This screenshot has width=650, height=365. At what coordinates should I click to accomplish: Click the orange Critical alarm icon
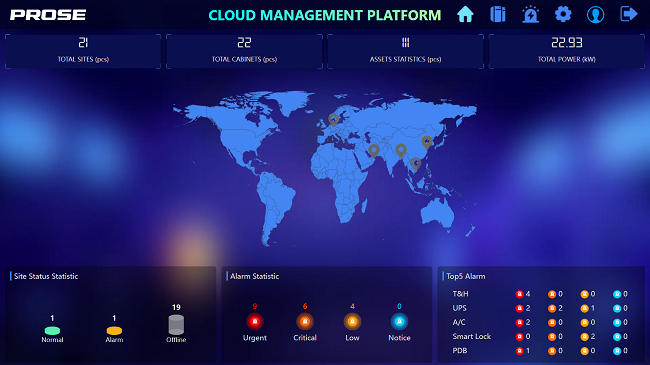(305, 321)
